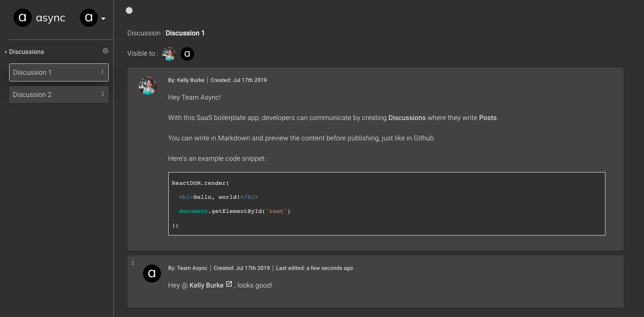644x317 pixels.
Task: Click inside the ReactDOM code snippet block
Action: [386, 203]
